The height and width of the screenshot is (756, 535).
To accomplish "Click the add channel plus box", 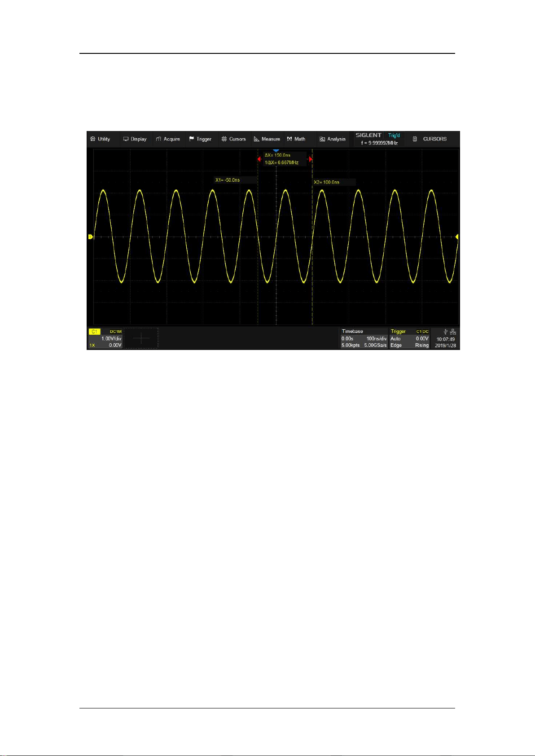I will pos(141,338).
